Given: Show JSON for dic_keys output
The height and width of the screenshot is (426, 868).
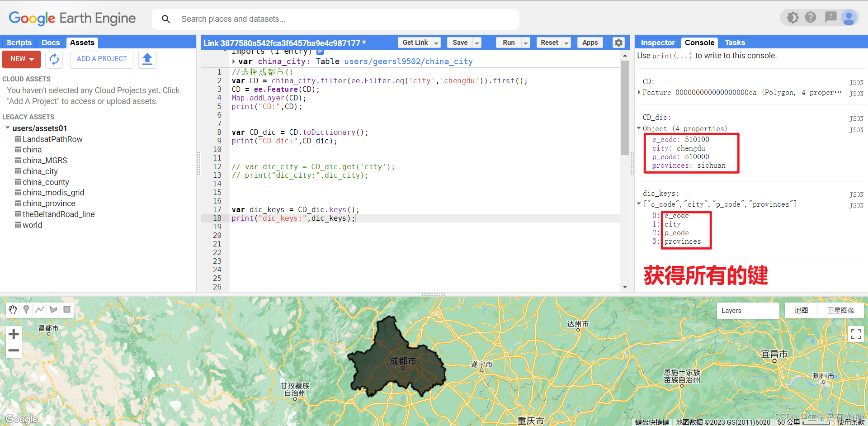Looking at the screenshot, I should (x=856, y=194).
